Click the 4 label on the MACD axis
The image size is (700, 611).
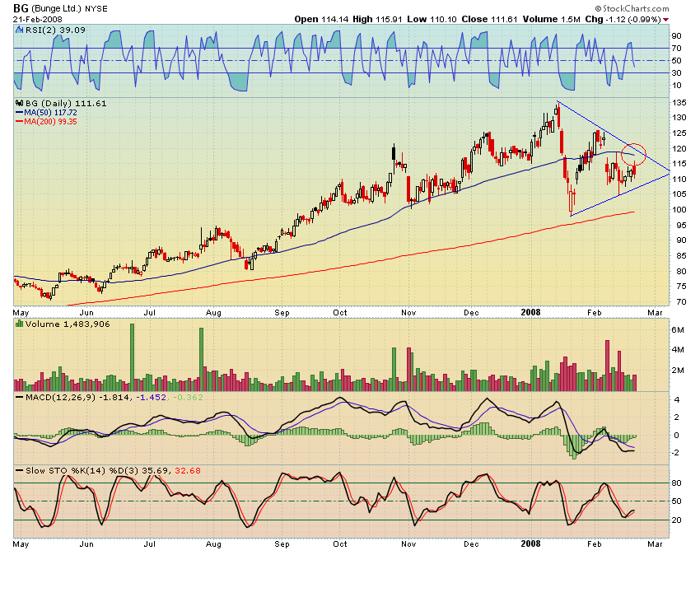[x=677, y=400]
